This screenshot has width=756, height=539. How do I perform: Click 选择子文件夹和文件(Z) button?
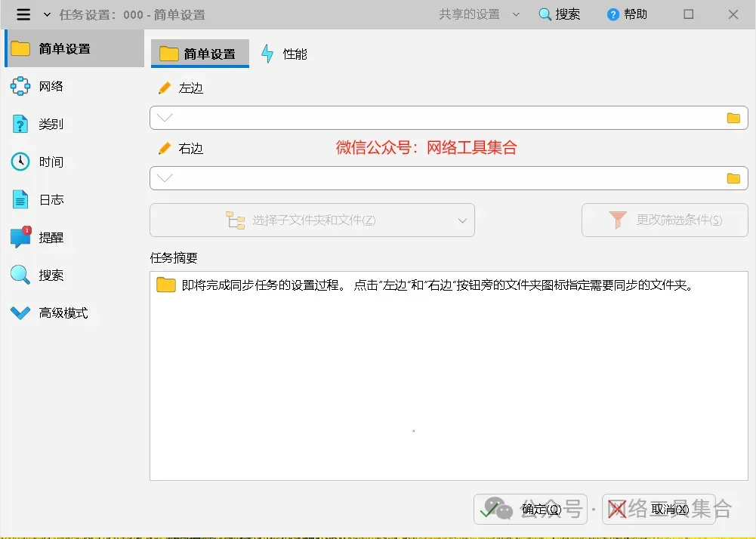pyautogui.click(x=312, y=220)
